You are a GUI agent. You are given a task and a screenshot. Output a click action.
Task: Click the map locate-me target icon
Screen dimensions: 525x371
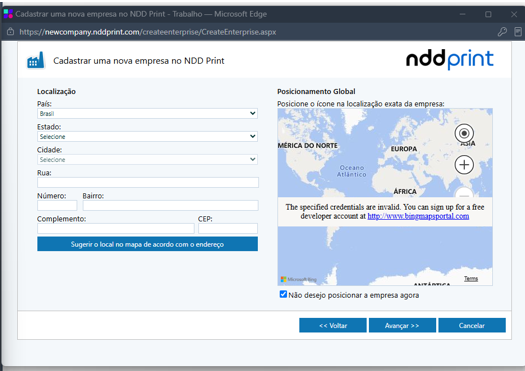point(464,133)
